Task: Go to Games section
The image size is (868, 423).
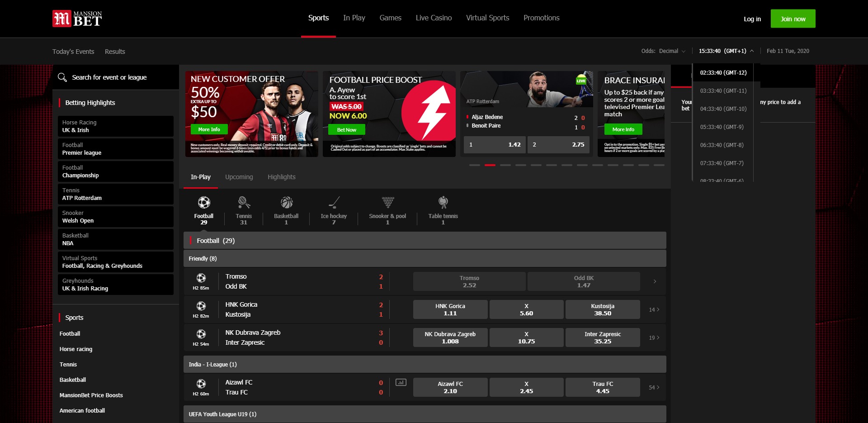Action: pyautogui.click(x=391, y=18)
